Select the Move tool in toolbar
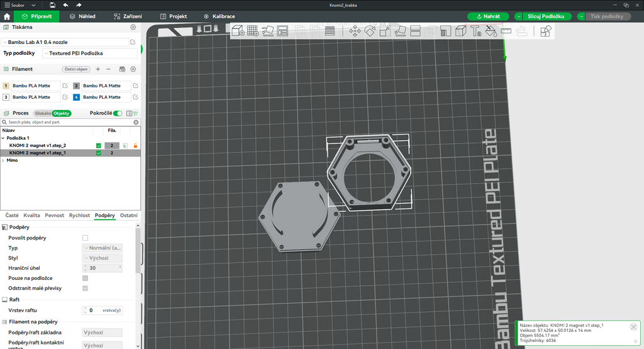Viewport: 644px width, 349px height. pyautogui.click(x=355, y=31)
